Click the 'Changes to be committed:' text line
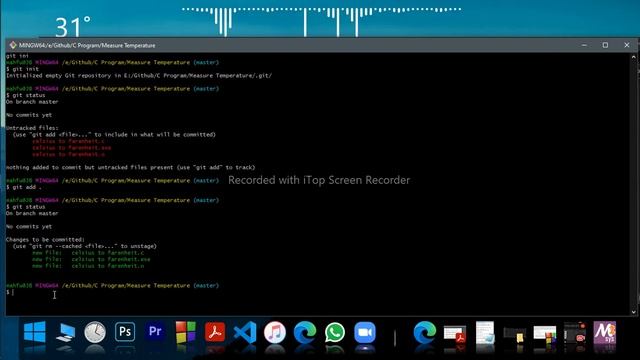Image resolution: width=640 pixels, height=360 pixels. (45, 240)
